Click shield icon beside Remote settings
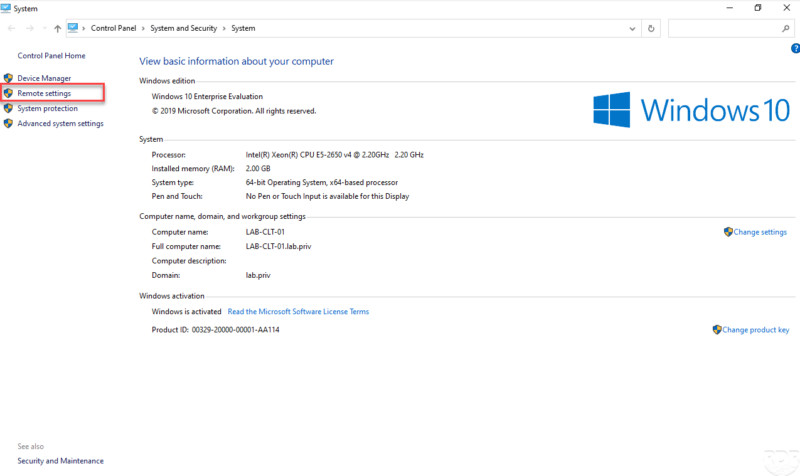The width and height of the screenshot is (800, 476). point(8,93)
